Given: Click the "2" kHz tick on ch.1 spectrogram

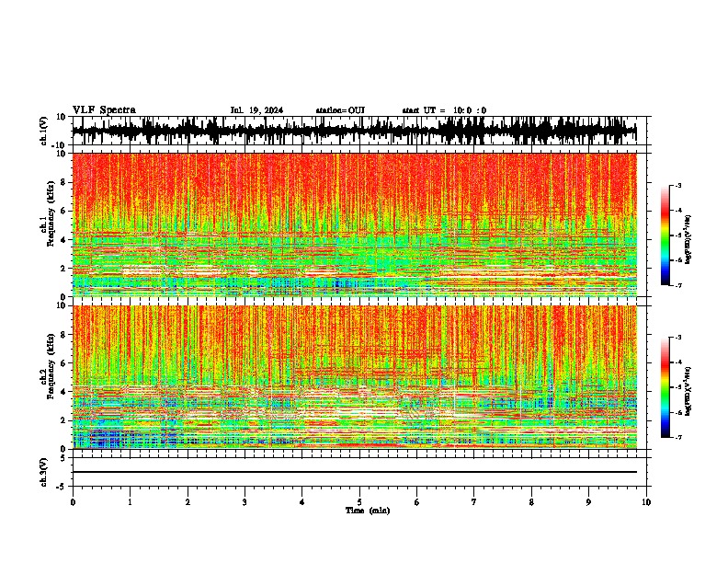Looking at the screenshot, I should [63, 268].
